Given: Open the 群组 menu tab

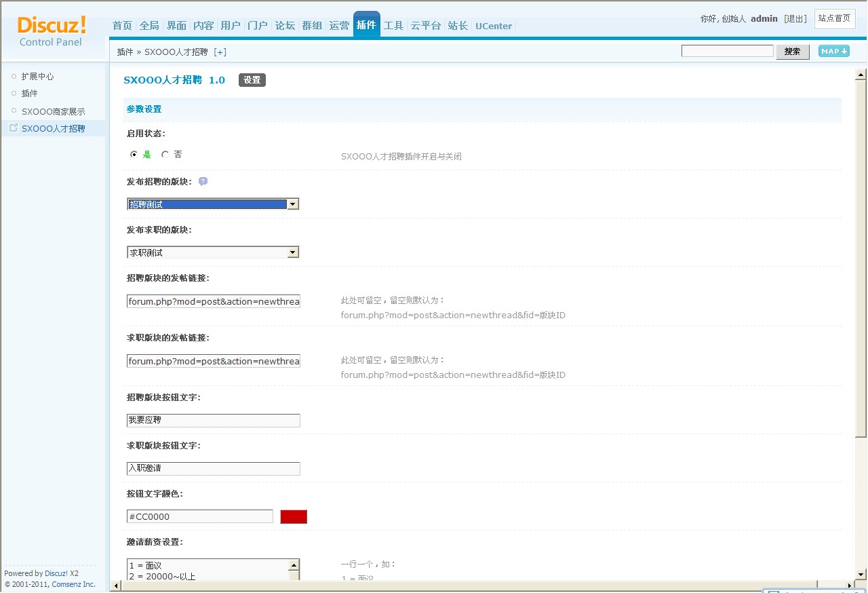Looking at the screenshot, I should (312, 26).
